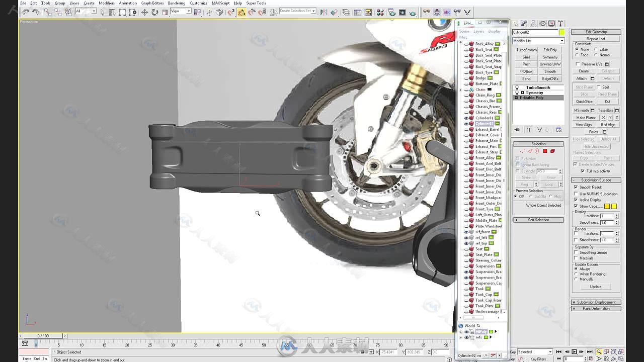Open the Hierarchy command panel tab
This screenshot has height=362, width=644.
(x=533, y=24)
